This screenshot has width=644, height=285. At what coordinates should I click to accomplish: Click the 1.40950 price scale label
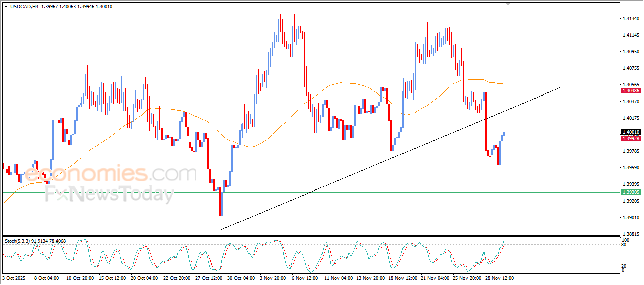coord(631,52)
